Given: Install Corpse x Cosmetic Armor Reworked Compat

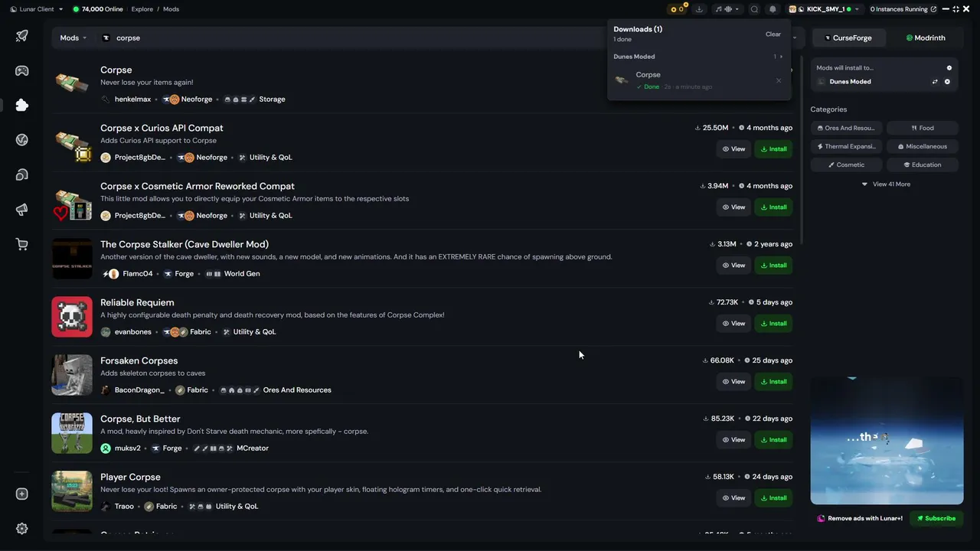Looking at the screenshot, I should pyautogui.click(x=773, y=207).
